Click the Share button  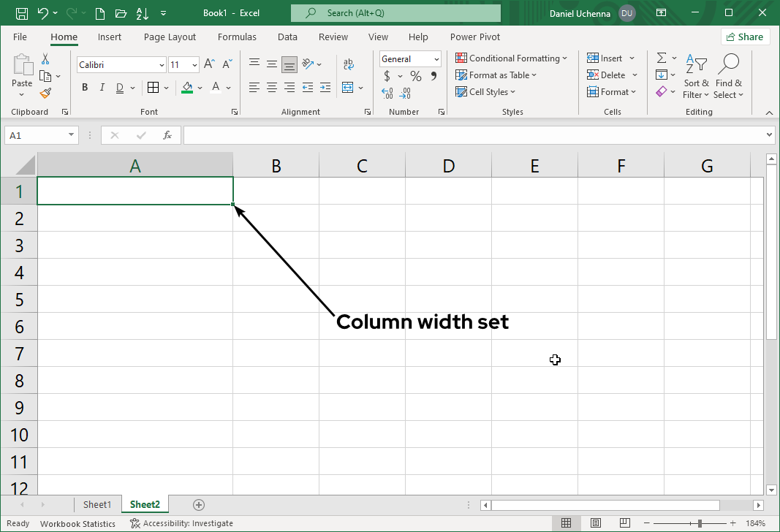click(x=745, y=36)
